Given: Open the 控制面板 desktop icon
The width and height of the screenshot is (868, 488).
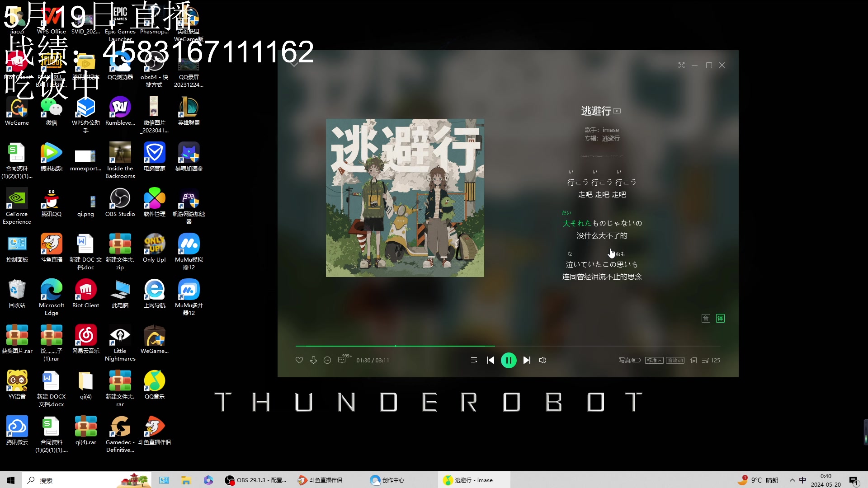Looking at the screenshot, I should pyautogui.click(x=17, y=248).
